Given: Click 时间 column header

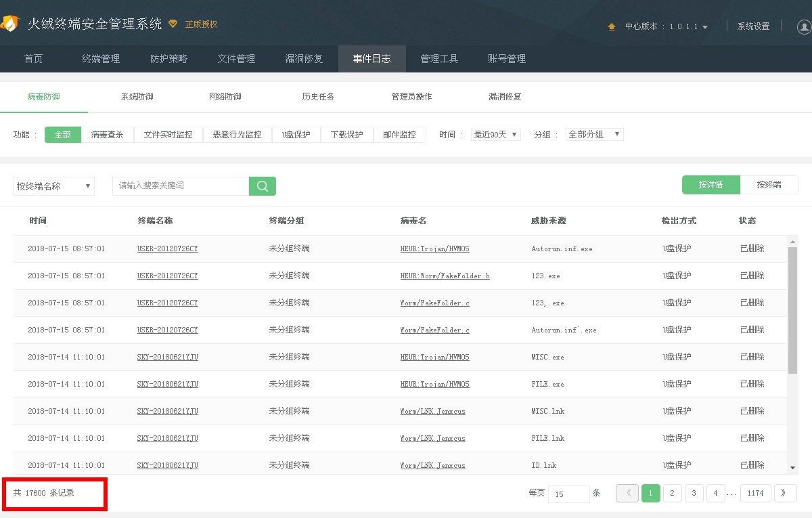Looking at the screenshot, I should (x=38, y=221).
